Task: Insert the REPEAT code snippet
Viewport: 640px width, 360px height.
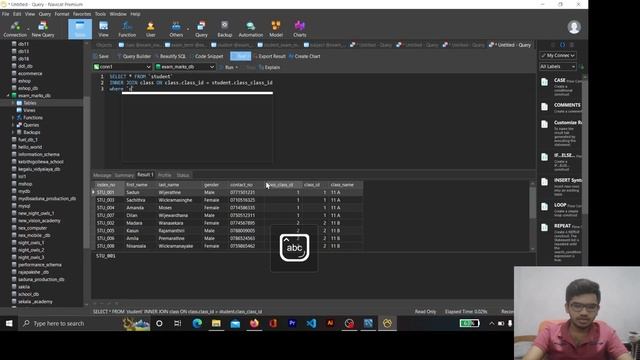Action: point(561,242)
